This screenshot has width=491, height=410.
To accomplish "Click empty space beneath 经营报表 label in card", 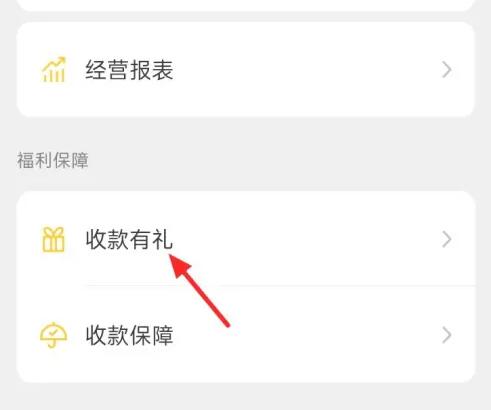I will pyautogui.click(x=129, y=98).
